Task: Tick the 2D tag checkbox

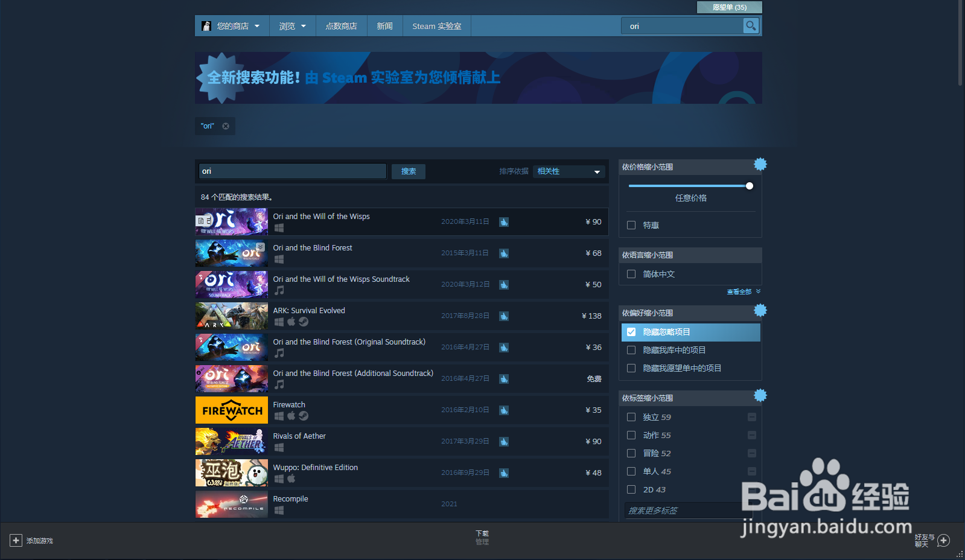Action: pos(631,489)
